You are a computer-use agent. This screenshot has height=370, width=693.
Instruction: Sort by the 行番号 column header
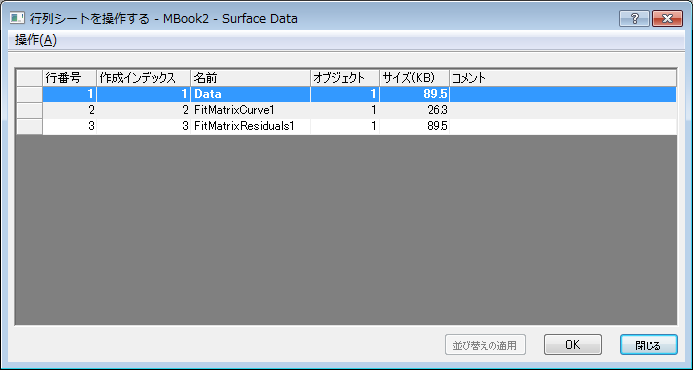coord(69,78)
